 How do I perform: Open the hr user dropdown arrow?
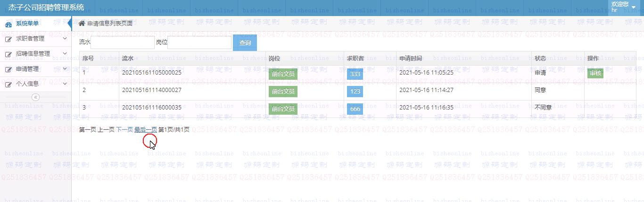pyautogui.click(x=633, y=7)
